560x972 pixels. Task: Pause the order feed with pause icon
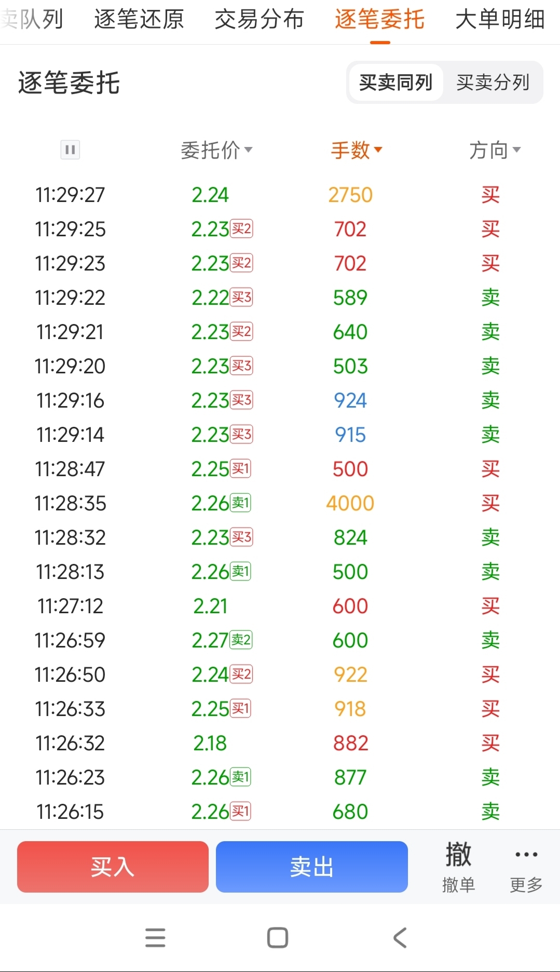pos(70,150)
